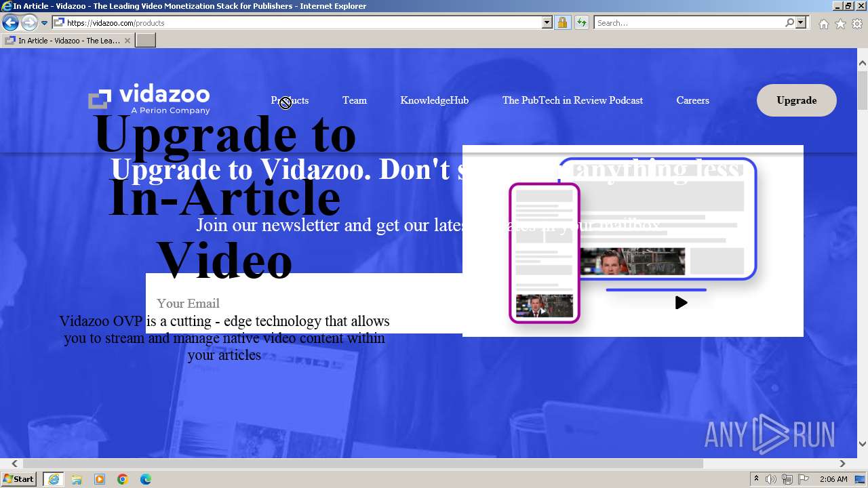Click Internet Explorer taskbar icon
The image size is (868, 488).
pos(53,479)
